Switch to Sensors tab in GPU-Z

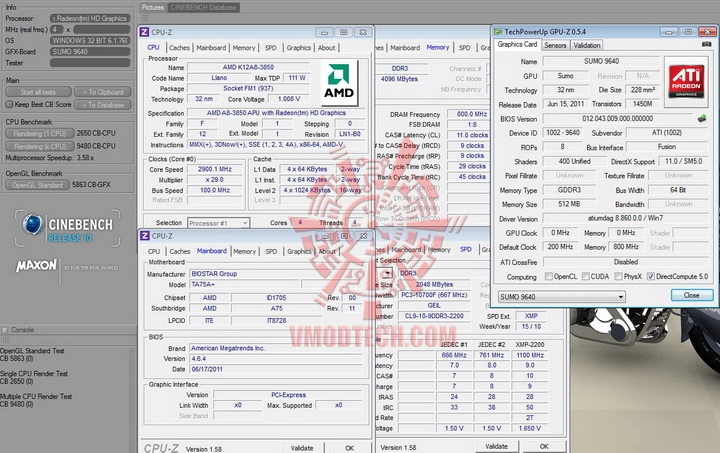click(555, 45)
